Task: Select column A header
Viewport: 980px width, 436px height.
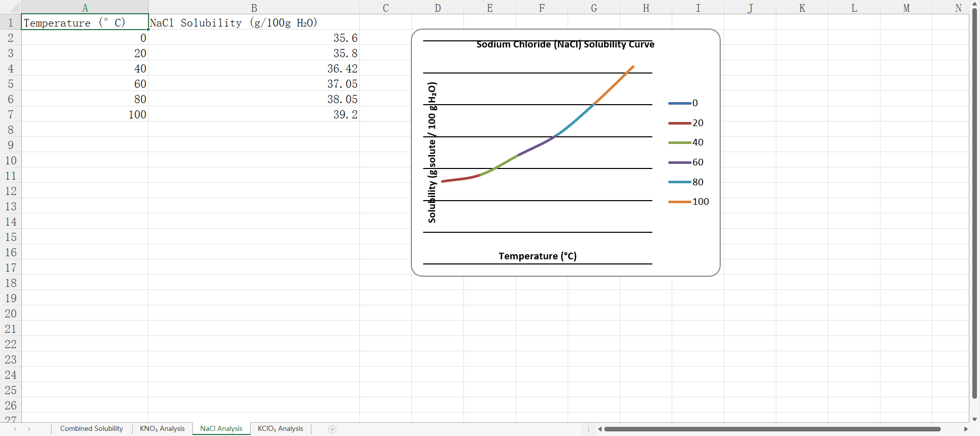Action: click(x=85, y=8)
